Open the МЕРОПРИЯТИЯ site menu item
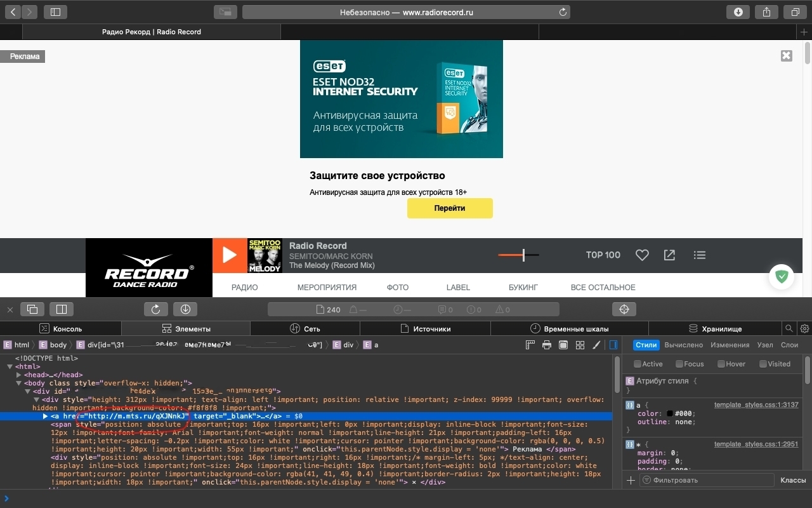 point(327,287)
